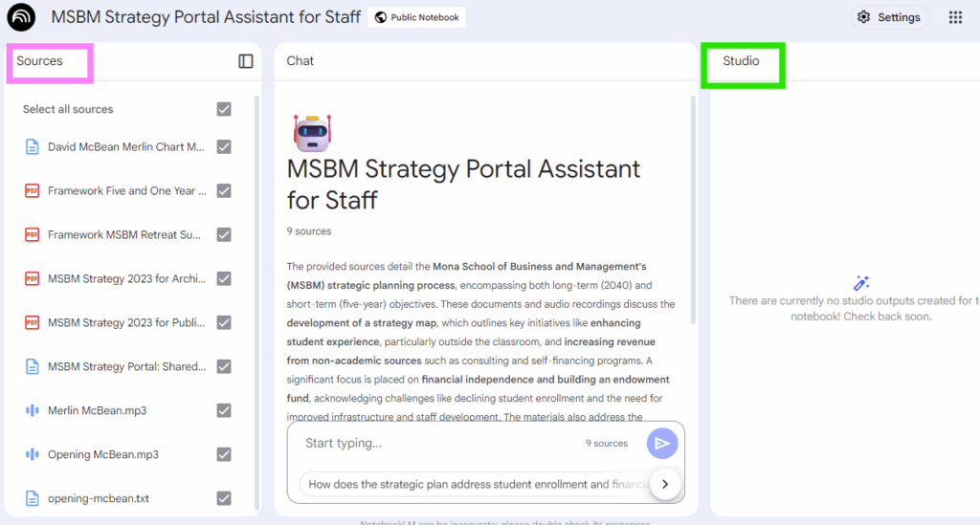The height and width of the screenshot is (525, 980).
Task: Deselect the MSBM Strategy 2023 for Archi source
Action: [x=224, y=278]
